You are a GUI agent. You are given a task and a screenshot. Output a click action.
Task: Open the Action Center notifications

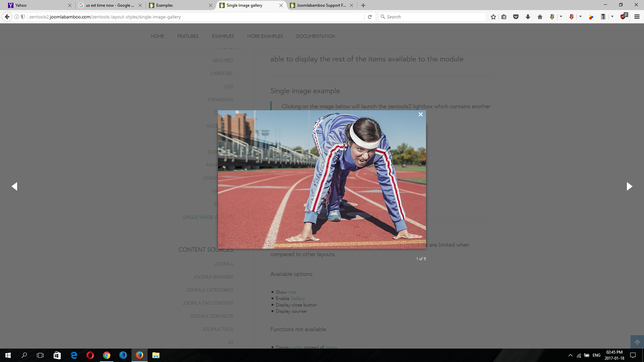coord(633,355)
